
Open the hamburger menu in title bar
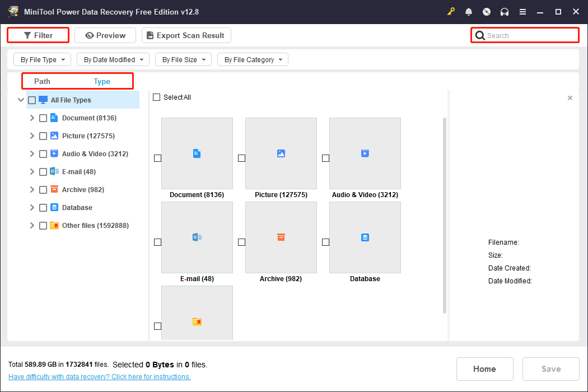522,11
